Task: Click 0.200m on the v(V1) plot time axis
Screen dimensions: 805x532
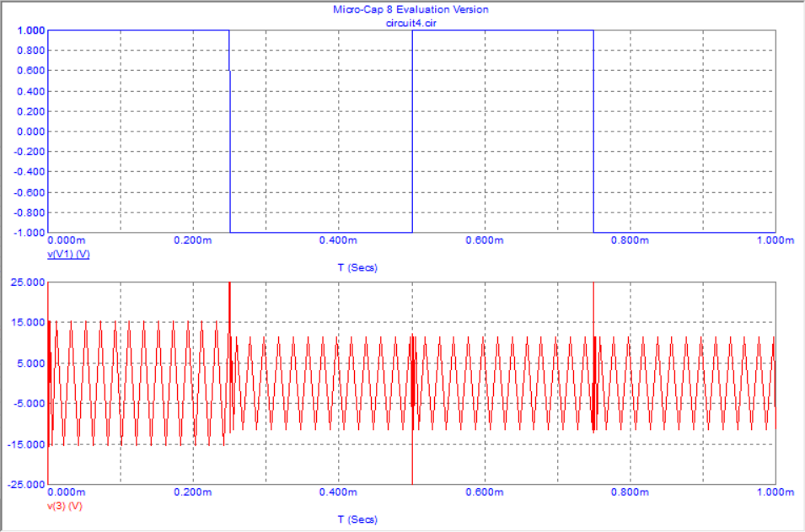Action: click(192, 240)
